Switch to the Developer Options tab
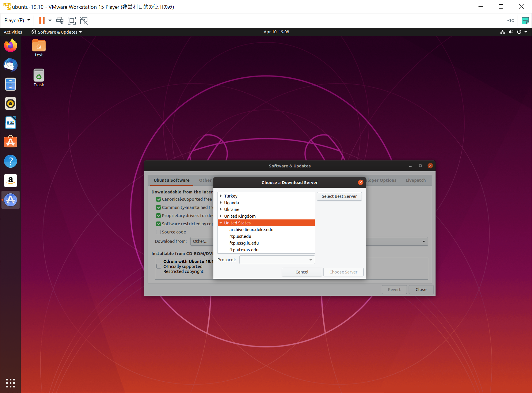The height and width of the screenshot is (393, 532). [x=381, y=180]
